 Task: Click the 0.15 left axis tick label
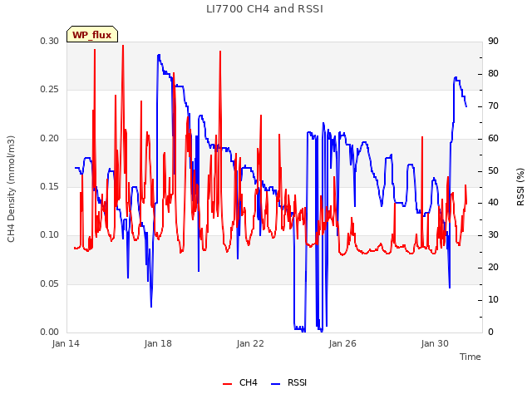(50, 186)
